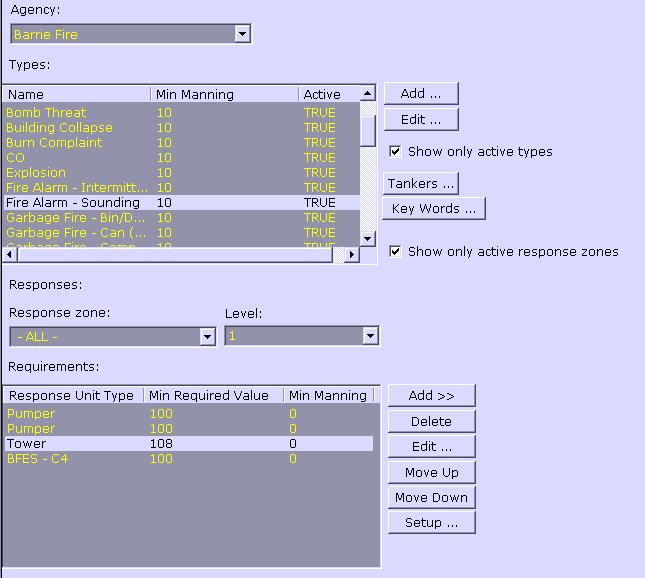Expand the Response zone dropdown
Screen dimensions: 645x578
coord(207,337)
